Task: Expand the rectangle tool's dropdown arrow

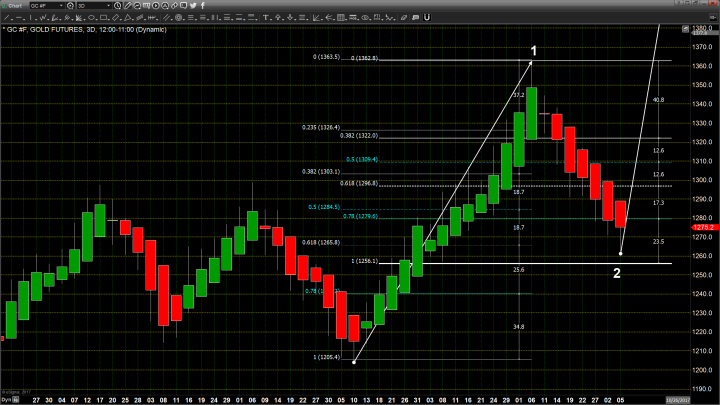Action: tap(109, 19)
